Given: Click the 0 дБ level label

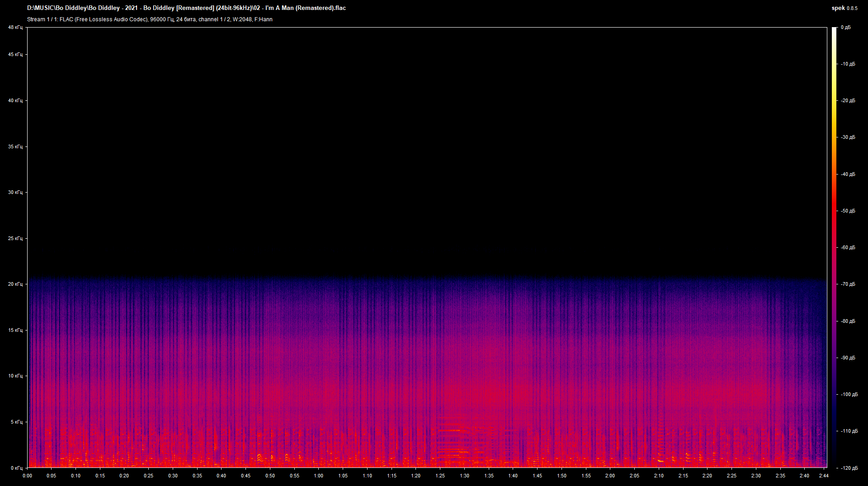Looking at the screenshot, I should coord(845,28).
